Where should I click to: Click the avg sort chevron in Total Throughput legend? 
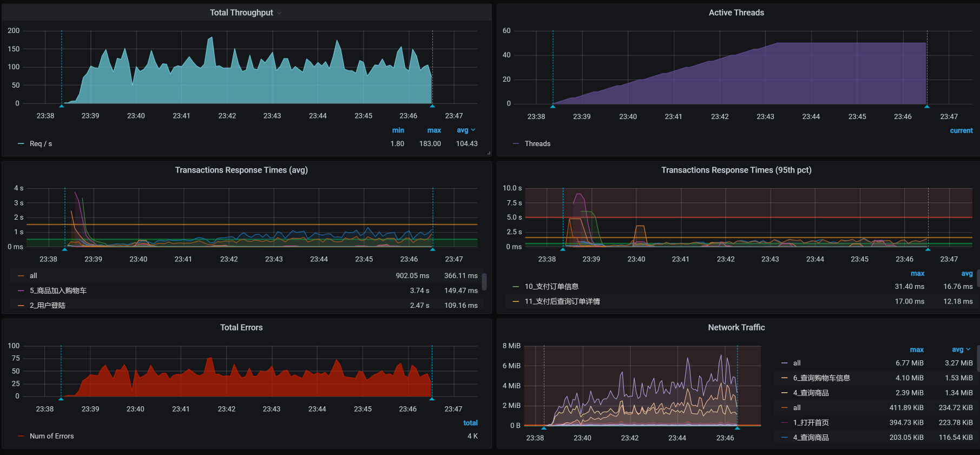tap(473, 130)
